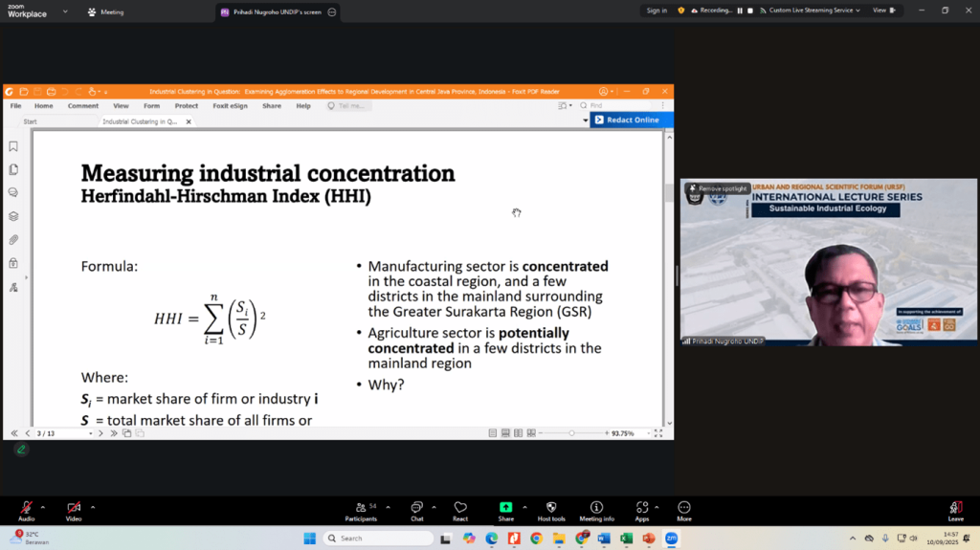Turn on the Video camera
The image size is (980, 550).
pos(74,507)
